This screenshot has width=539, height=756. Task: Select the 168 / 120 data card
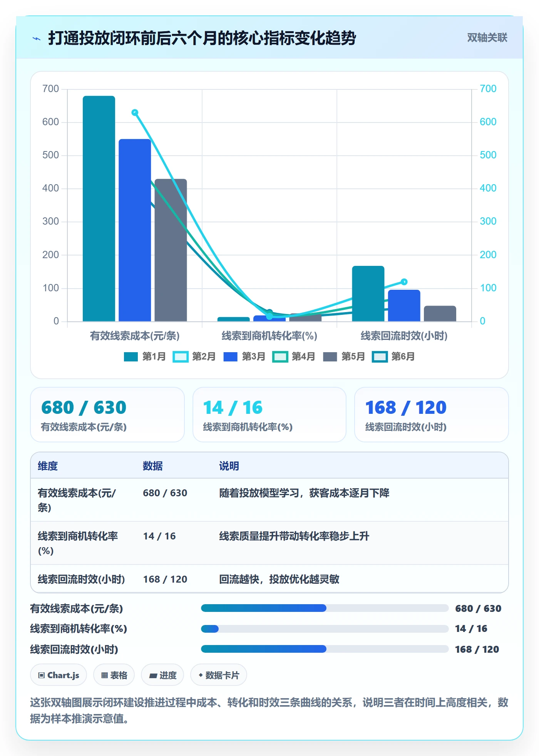(x=432, y=415)
